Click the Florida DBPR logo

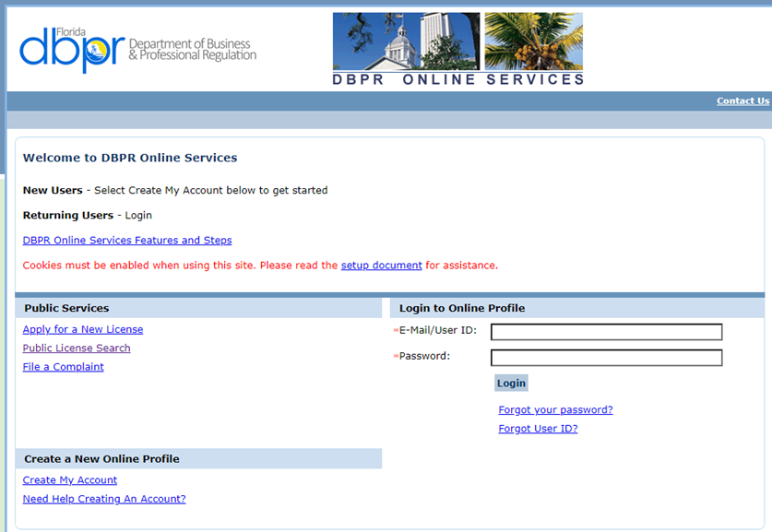click(x=137, y=49)
